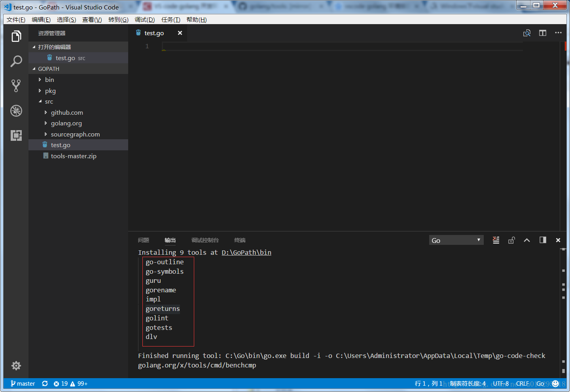Click the feedback smiley in status bar

(x=555, y=384)
